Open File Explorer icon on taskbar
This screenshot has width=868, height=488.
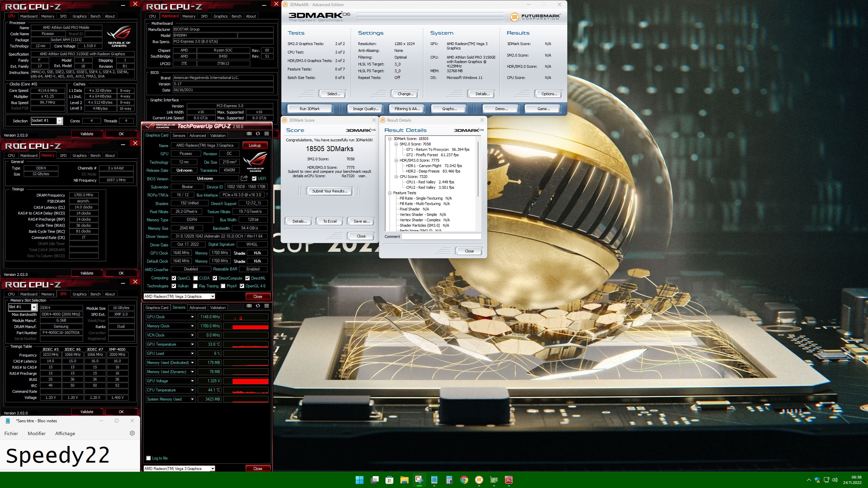point(404,480)
